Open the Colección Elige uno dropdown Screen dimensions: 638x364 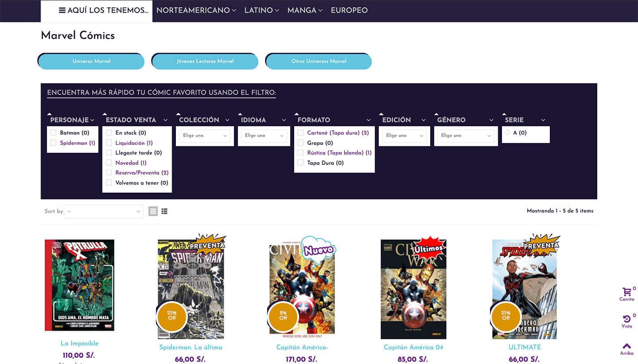[x=205, y=136]
